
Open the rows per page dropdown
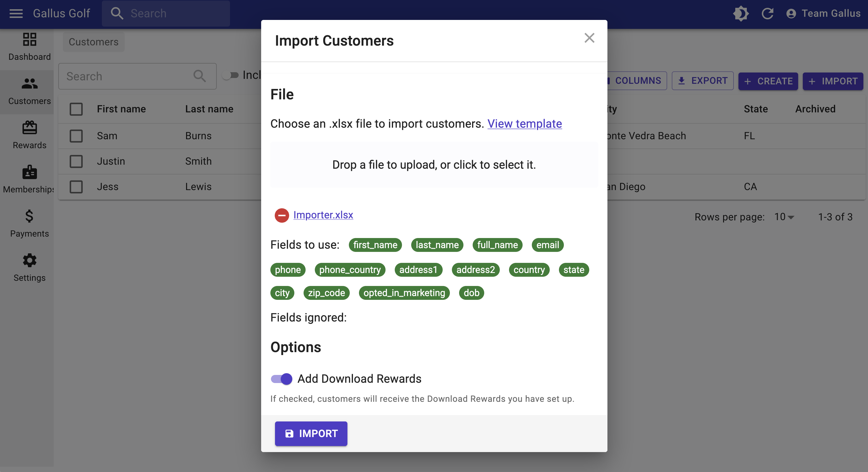784,217
